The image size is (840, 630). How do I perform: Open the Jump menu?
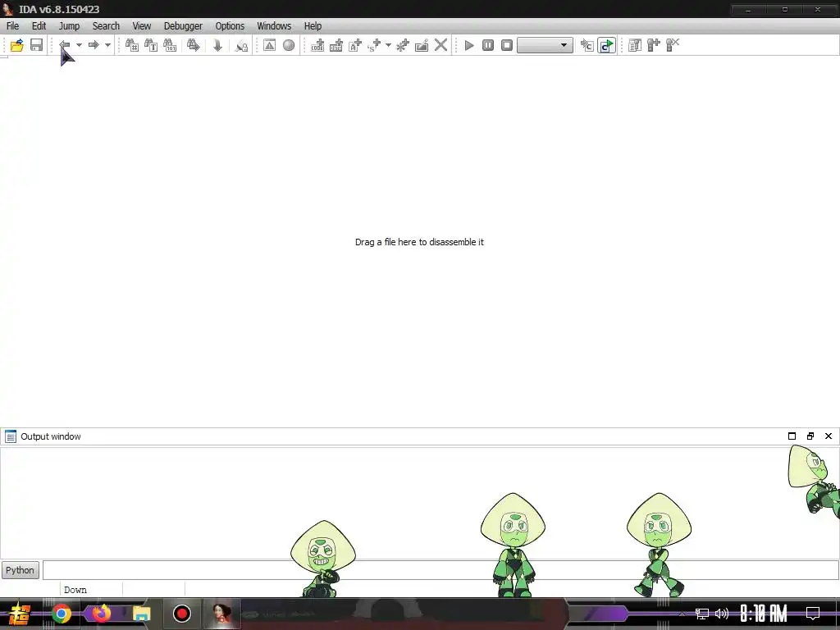[69, 26]
